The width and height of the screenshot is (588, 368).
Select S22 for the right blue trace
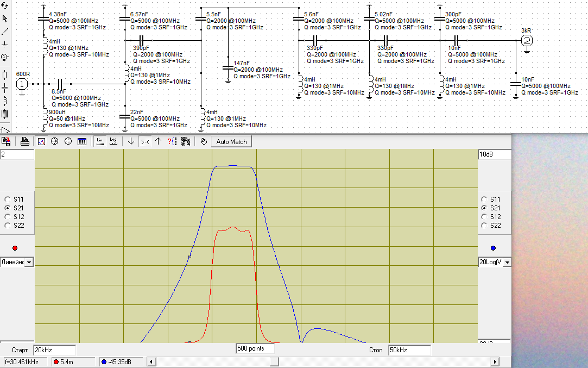click(485, 226)
